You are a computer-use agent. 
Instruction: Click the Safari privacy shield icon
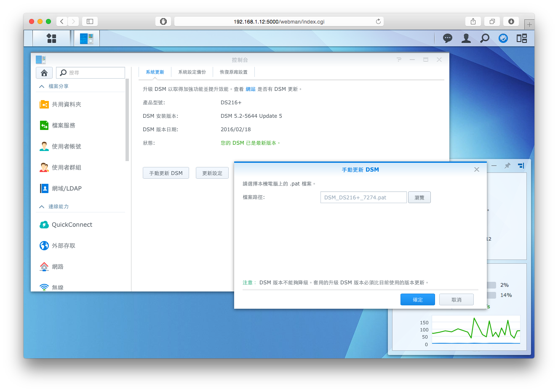tap(163, 21)
